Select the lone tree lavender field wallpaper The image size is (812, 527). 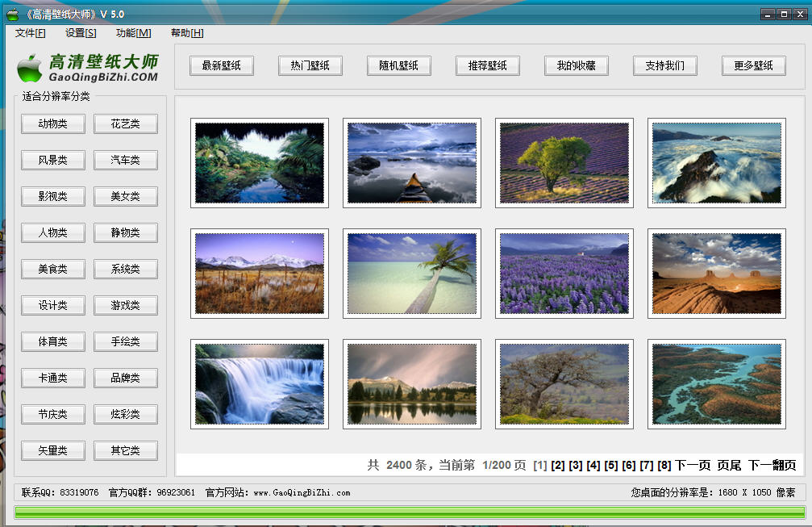coord(564,163)
